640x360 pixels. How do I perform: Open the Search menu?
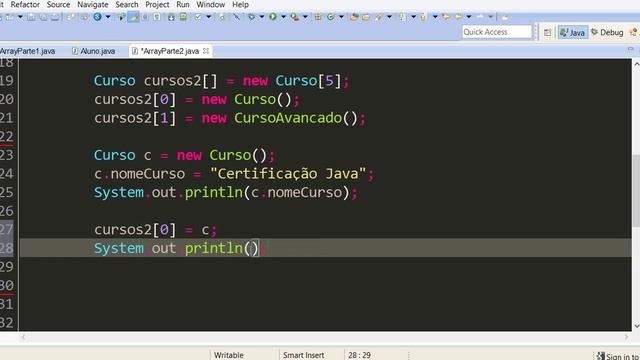(127, 4)
